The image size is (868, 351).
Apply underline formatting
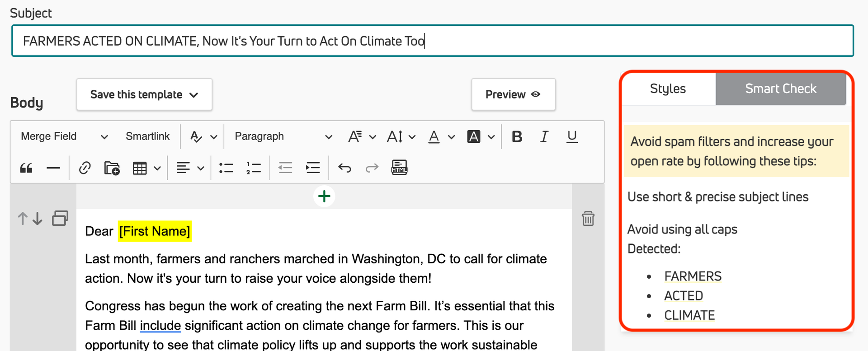coord(572,136)
